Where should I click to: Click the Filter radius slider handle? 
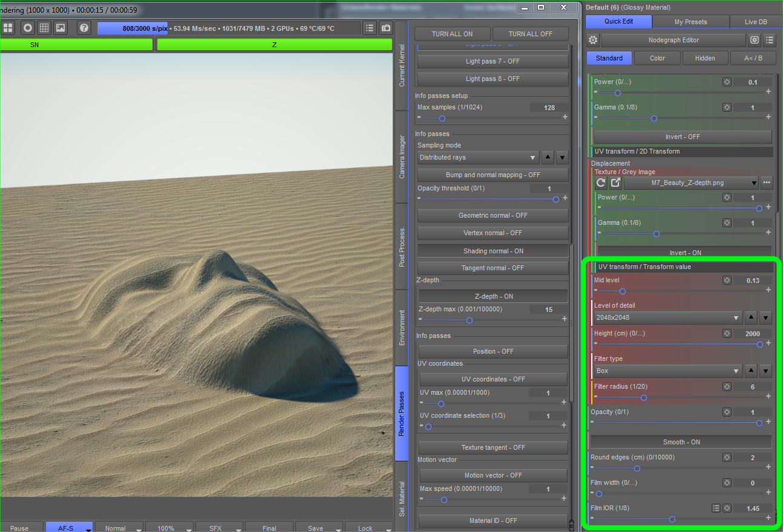pyautogui.click(x=644, y=398)
